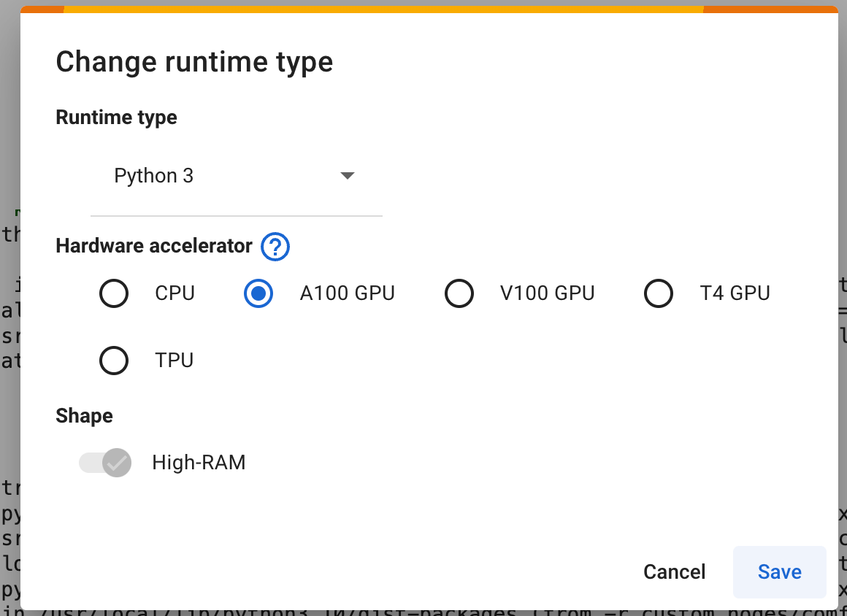
Task: Choose the V100 GPU option
Action: pos(459,293)
